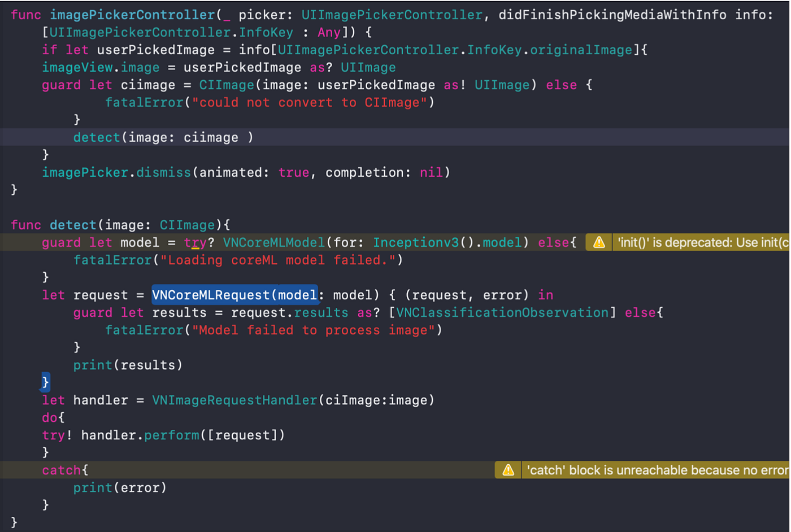Click the warning triangle beside the catch block
The image size is (791, 532).
(507, 469)
